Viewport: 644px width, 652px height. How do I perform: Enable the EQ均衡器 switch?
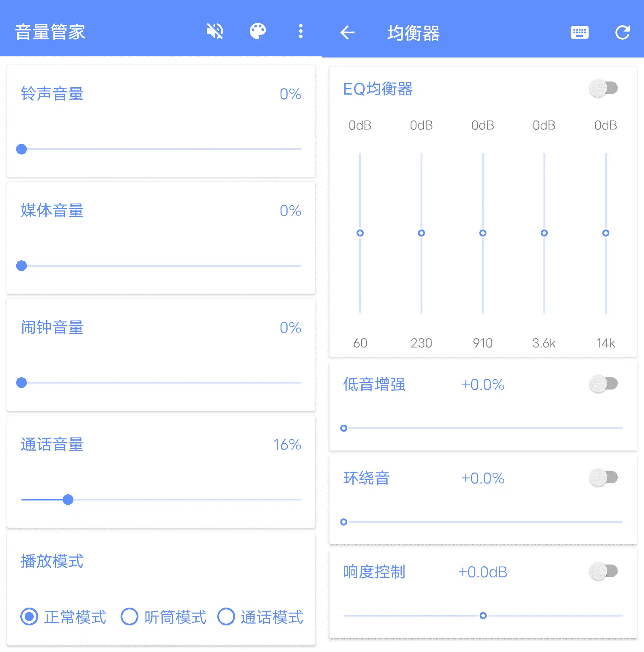pyautogui.click(x=603, y=88)
